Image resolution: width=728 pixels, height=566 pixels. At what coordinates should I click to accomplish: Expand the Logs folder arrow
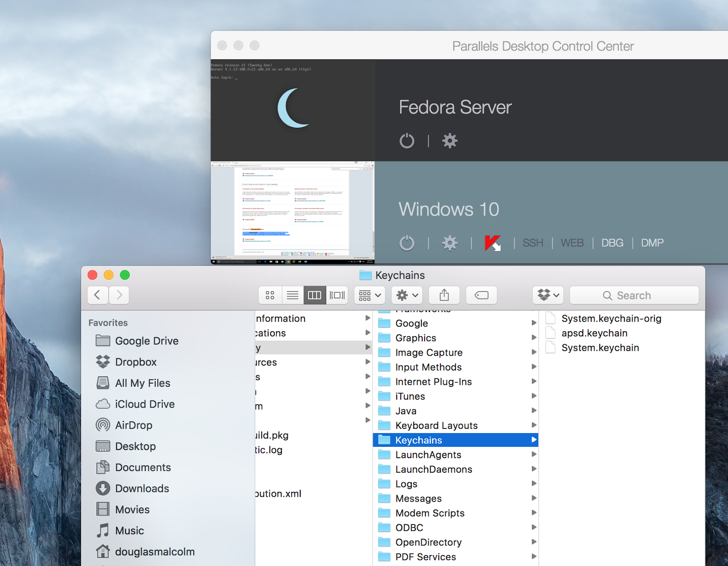pos(534,483)
